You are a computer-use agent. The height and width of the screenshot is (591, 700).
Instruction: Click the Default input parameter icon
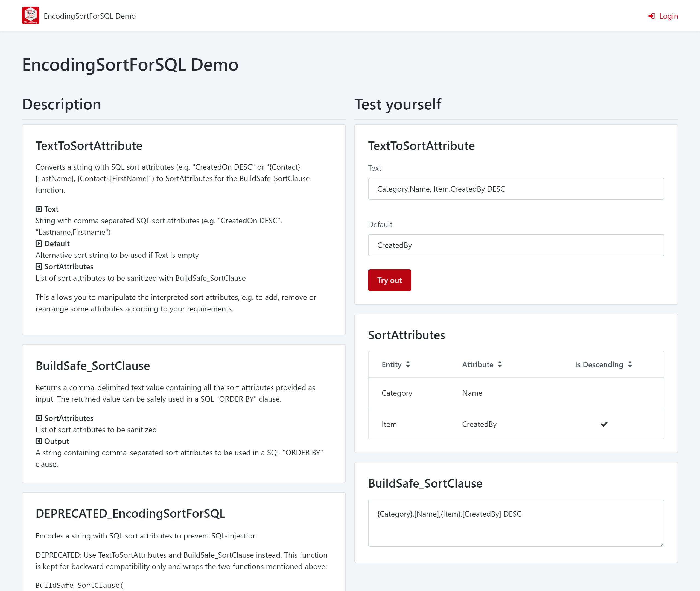click(x=39, y=244)
